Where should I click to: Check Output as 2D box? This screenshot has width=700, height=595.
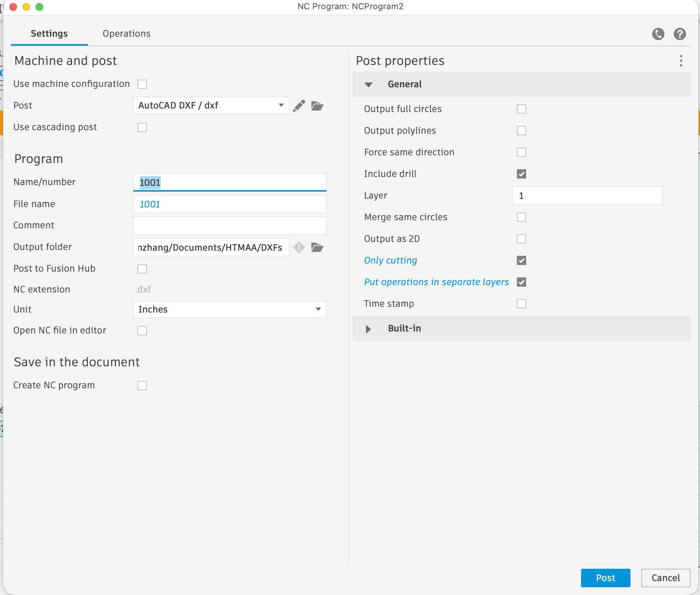522,239
